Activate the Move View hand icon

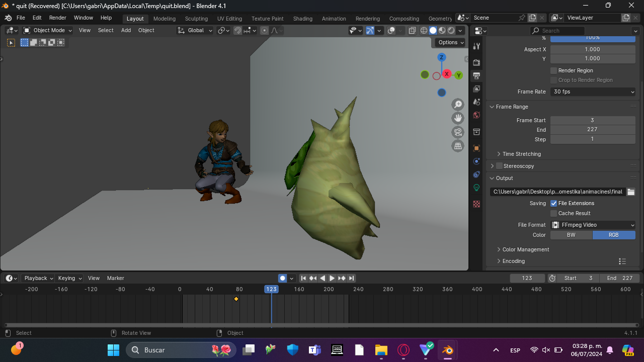click(x=458, y=118)
